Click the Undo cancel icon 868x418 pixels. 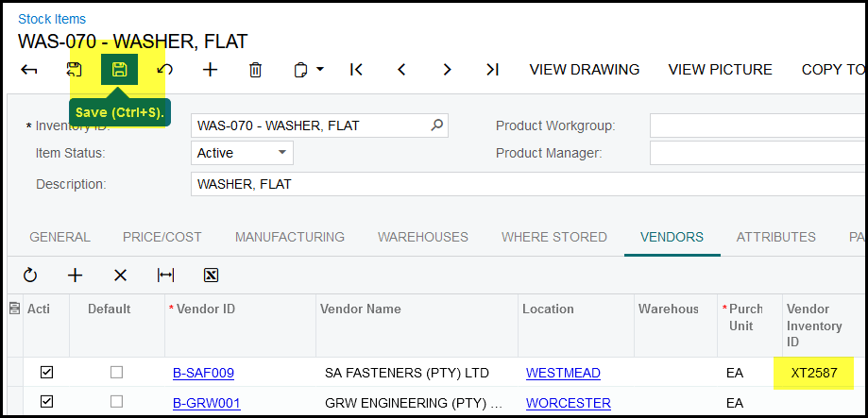pyautogui.click(x=165, y=69)
